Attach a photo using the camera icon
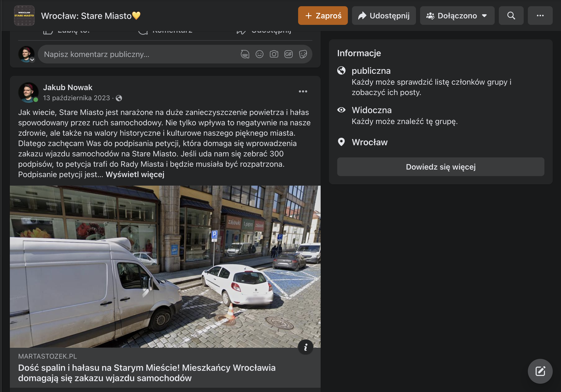This screenshot has width=561, height=392. [274, 54]
